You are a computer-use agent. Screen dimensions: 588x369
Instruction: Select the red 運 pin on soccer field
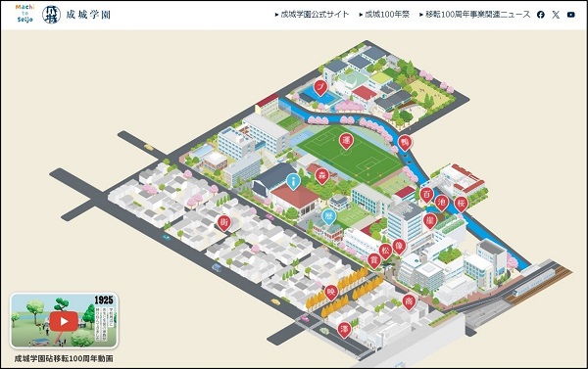click(346, 141)
